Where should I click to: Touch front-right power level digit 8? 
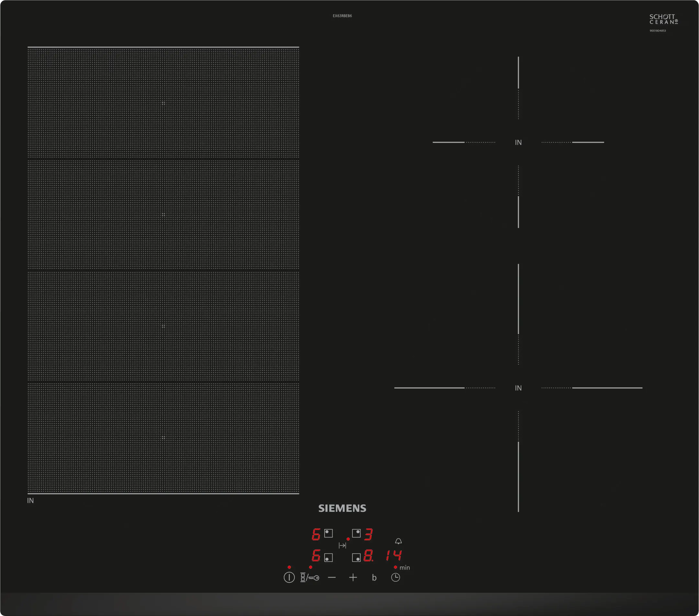tap(368, 556)
